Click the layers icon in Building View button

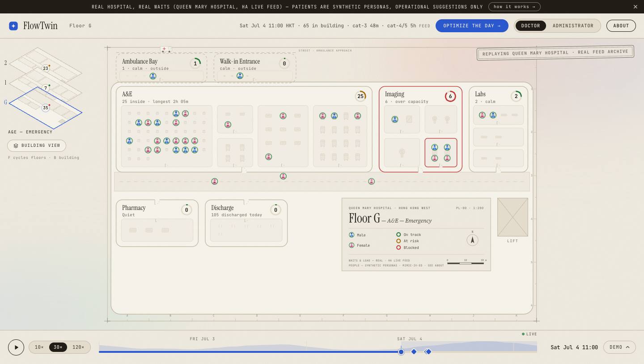(16, 146)
